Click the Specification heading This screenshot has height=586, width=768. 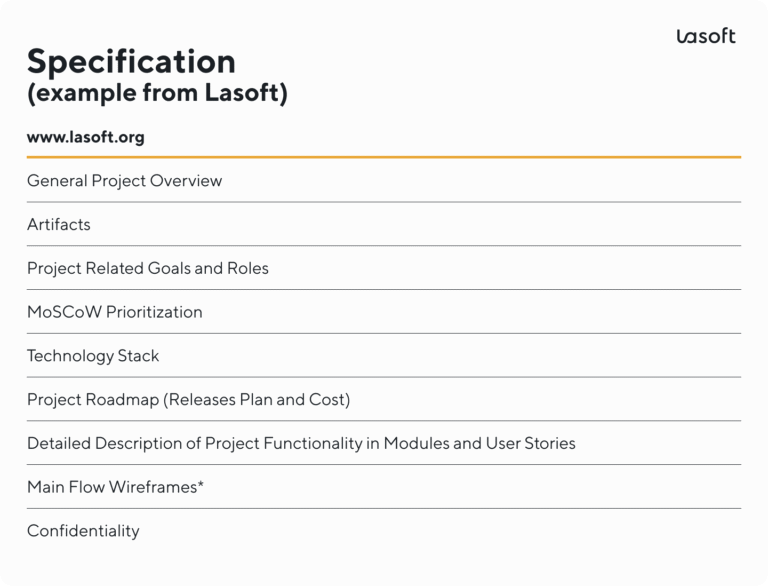click(x=131, y=62)
